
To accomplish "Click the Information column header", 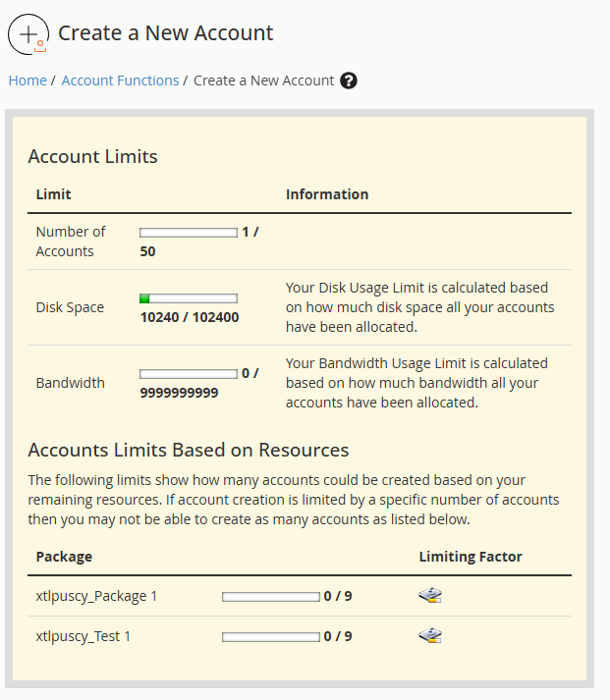I will pyautogui.click(x=327, y=194).
